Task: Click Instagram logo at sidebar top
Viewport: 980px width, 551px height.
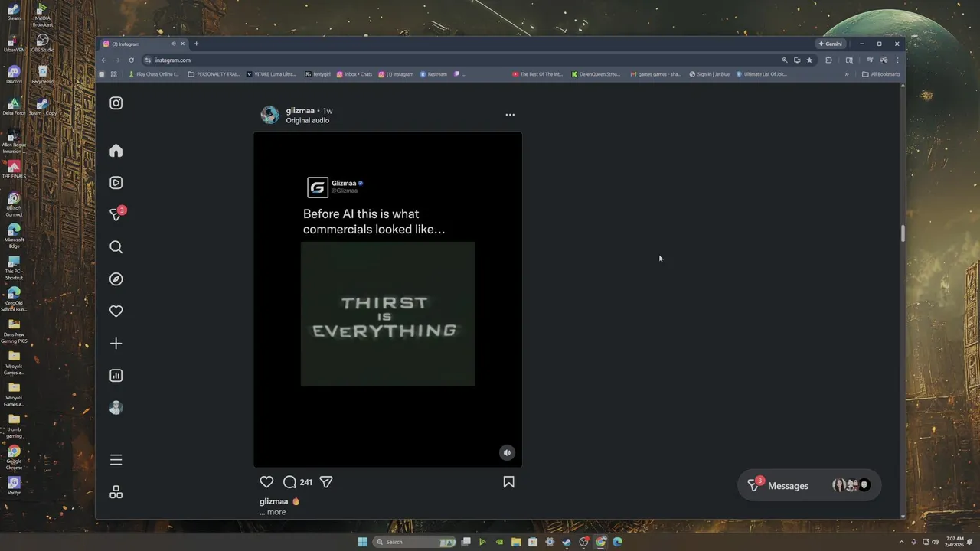Action: 116,103
